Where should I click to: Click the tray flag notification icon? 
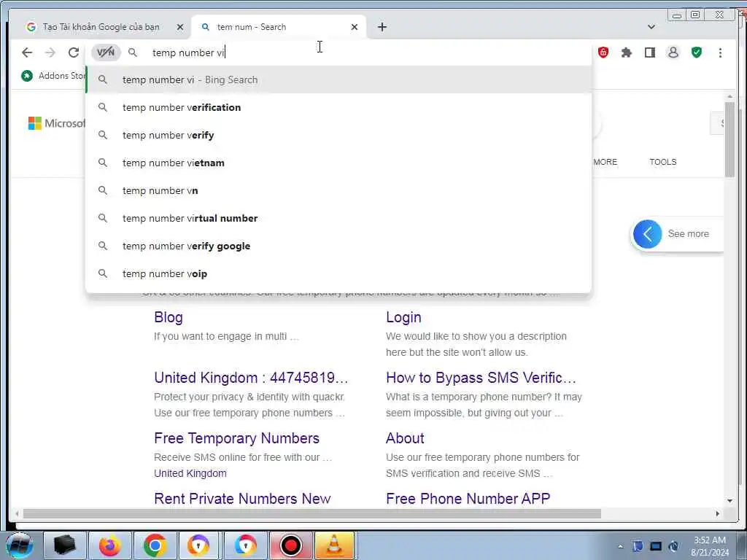(x=638, y=546)
